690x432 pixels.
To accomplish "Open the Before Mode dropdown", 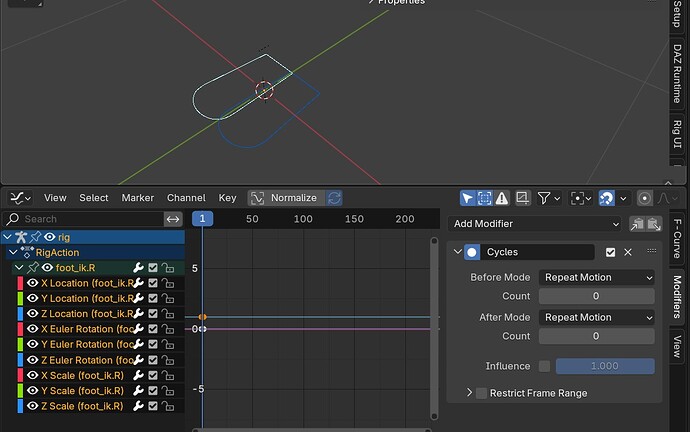I will (597, 278).
